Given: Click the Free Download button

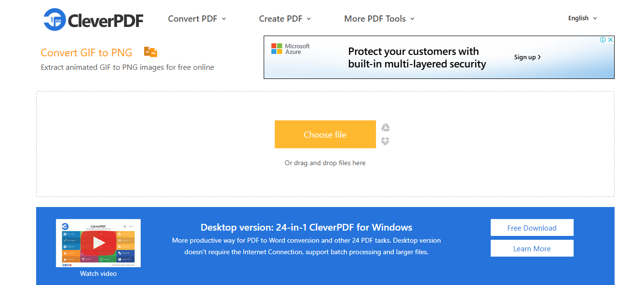Looking at the screenshot, I should click(x=532, y=228).
